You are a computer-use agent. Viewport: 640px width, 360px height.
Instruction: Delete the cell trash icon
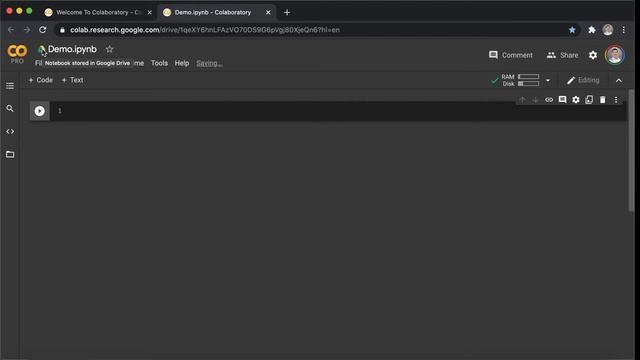602,100
